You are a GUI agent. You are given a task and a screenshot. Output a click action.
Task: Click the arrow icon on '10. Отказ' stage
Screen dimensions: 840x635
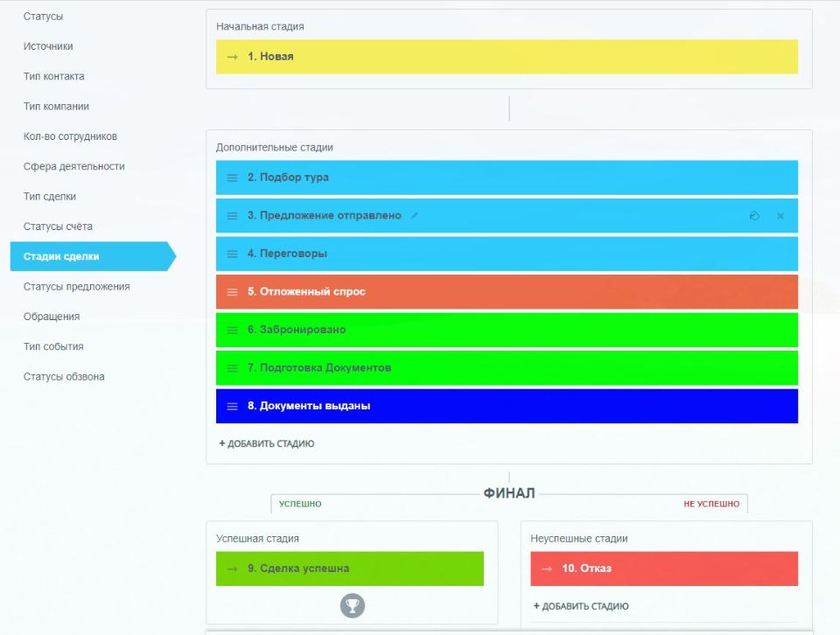(x=547, y=569)
